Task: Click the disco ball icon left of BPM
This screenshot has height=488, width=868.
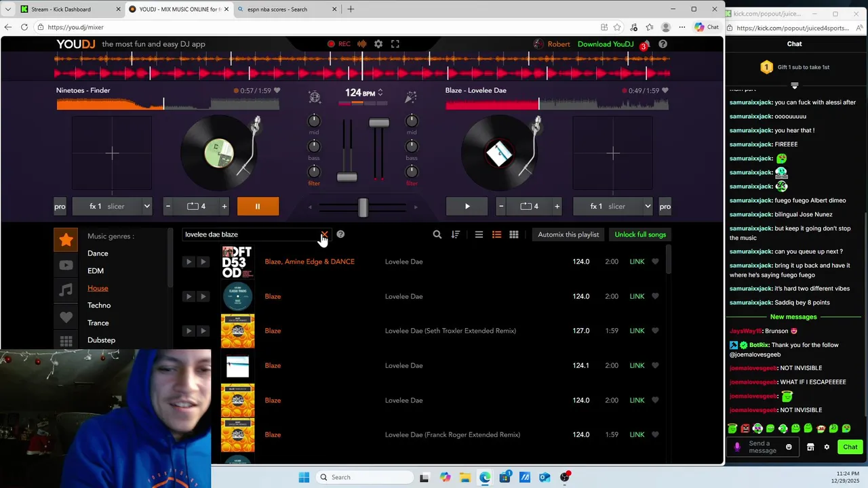Action: (314, 97)
